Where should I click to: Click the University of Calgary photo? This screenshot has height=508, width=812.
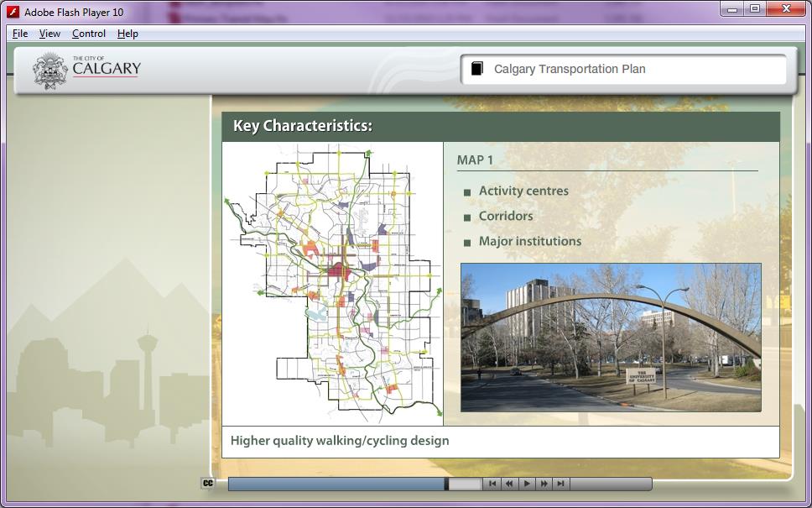point(611,338)
